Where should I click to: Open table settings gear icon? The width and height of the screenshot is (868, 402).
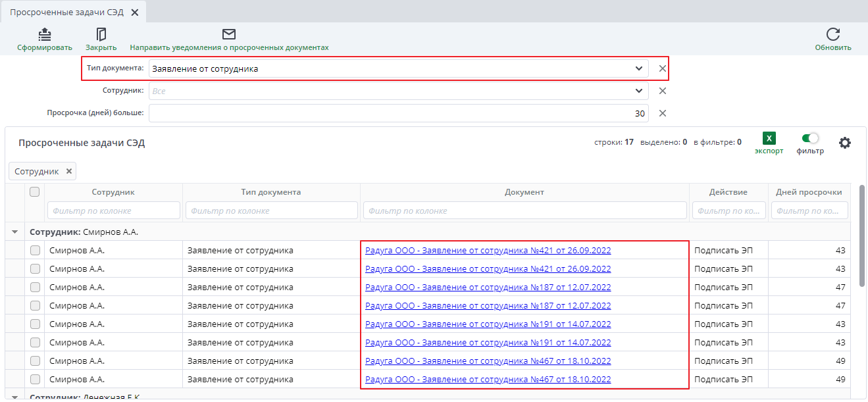pyautogui.click(x=844, y=143)
